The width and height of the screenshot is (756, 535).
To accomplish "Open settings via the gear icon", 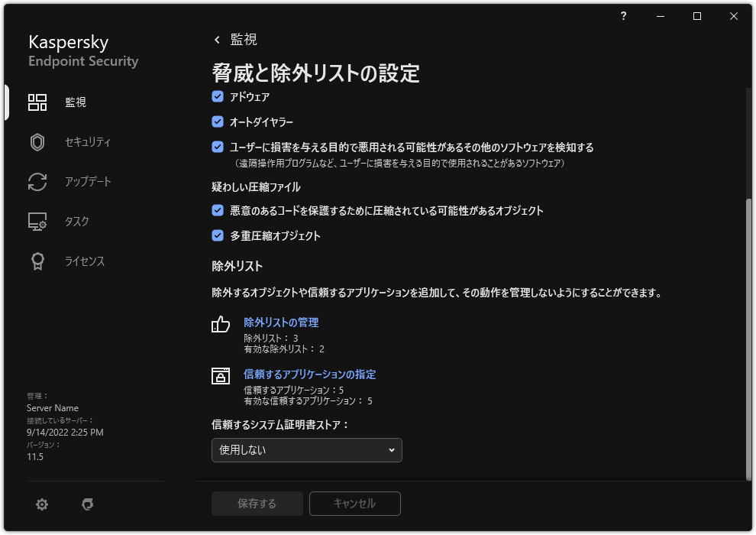I will pos(41,504).
